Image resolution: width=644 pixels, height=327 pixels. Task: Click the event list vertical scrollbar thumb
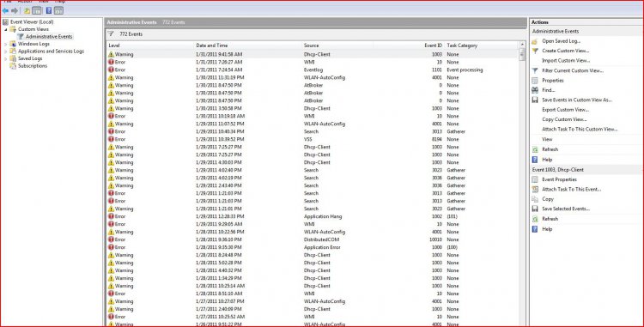click(522, 54)
